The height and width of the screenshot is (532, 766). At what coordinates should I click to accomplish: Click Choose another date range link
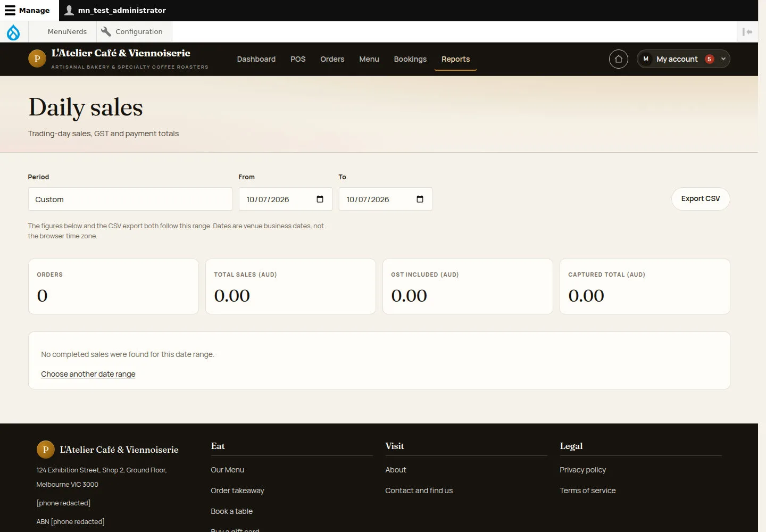(x=88, y=374)
